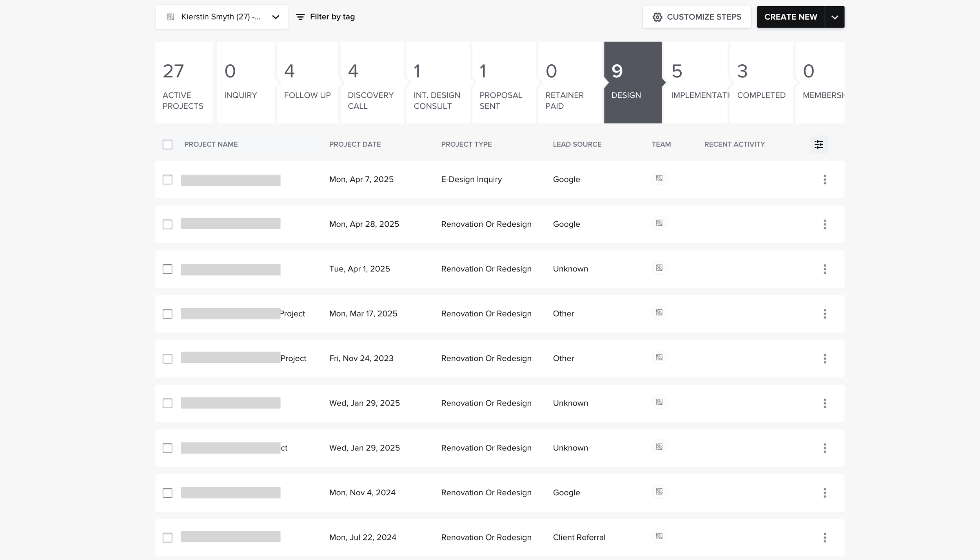Check the Mon, Nov 4, 2024 project checkbox
This screenshot has width=980, height=560.
(x=167, y=493)
